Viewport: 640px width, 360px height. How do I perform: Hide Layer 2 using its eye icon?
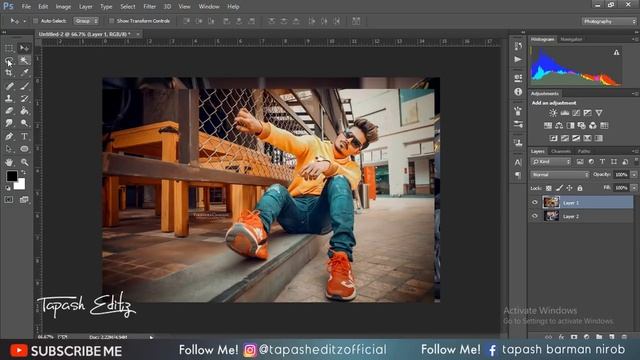tap(535, 216)
